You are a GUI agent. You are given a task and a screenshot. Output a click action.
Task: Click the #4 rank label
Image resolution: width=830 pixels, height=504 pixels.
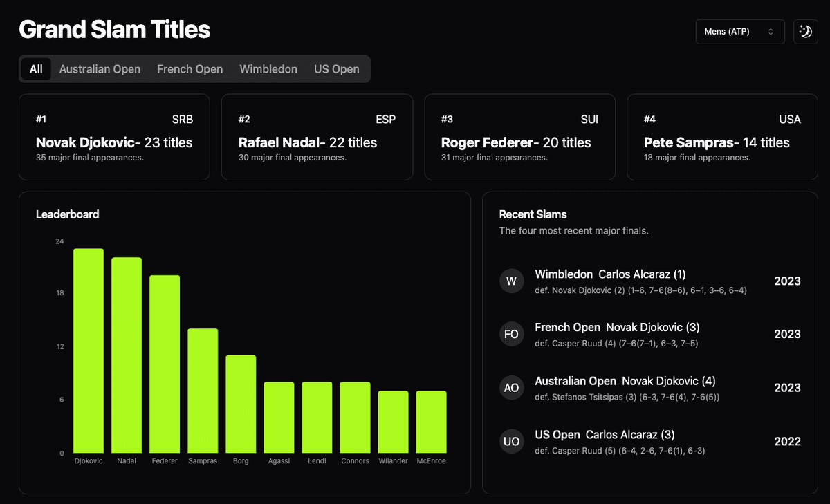point(649,120)
